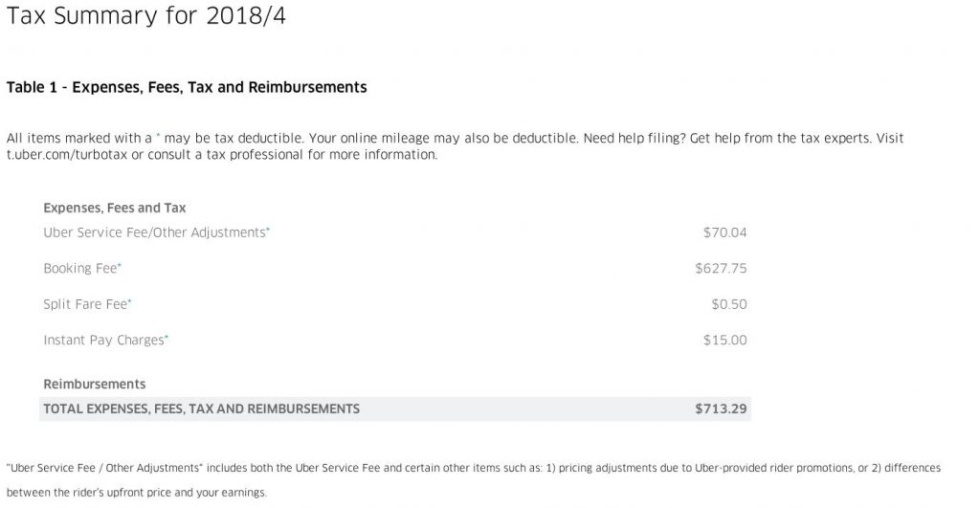
Task: Click the Reimbursements subheading
Action: 95,385
